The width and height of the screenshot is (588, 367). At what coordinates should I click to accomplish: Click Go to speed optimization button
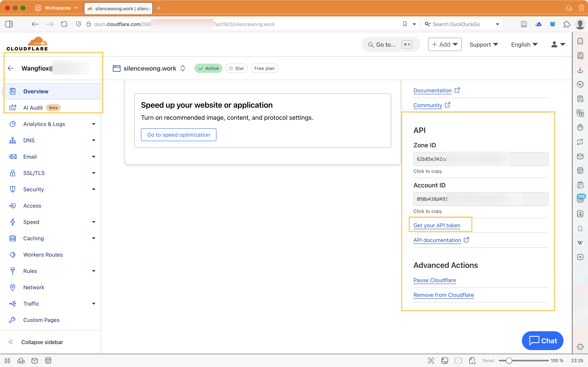[x=178, y=135]
